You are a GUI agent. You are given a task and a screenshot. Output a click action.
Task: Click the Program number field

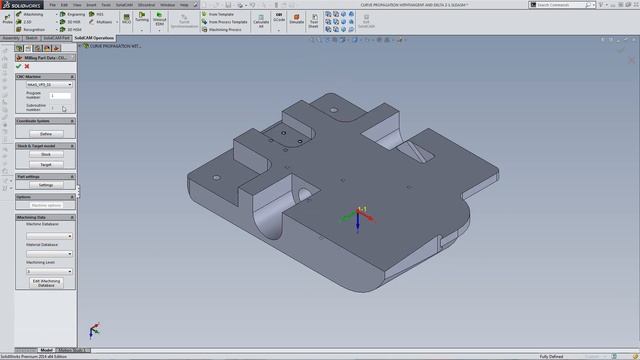pos(60,96)
